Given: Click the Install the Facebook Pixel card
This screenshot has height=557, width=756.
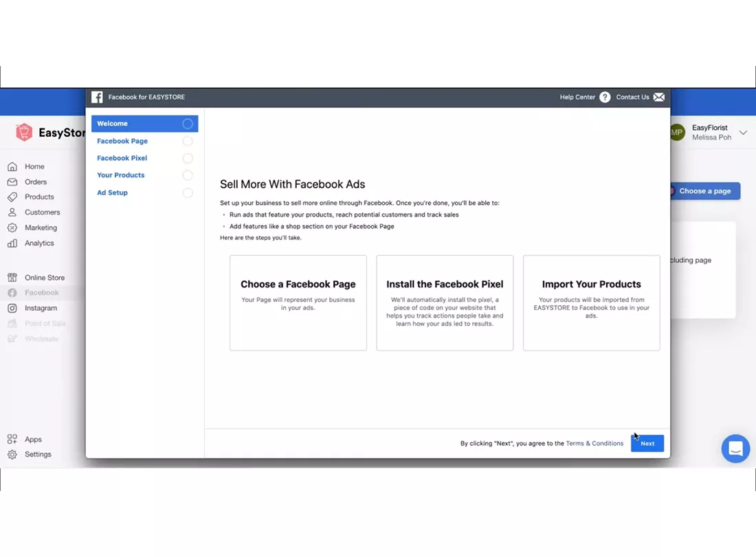Looking at the screenshot, I should coord(445,303).
